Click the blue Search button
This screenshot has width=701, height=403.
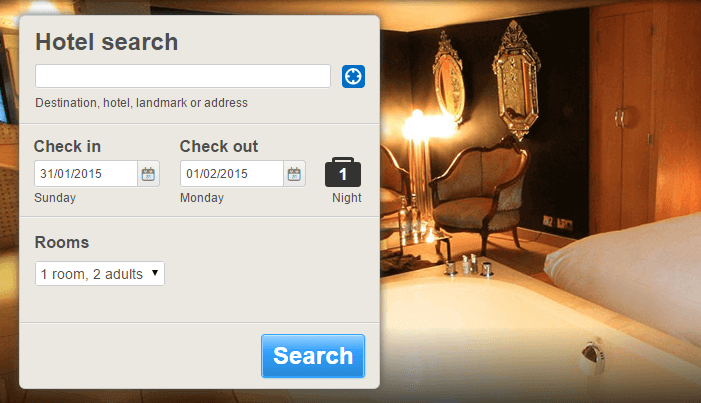click(313, 356)
